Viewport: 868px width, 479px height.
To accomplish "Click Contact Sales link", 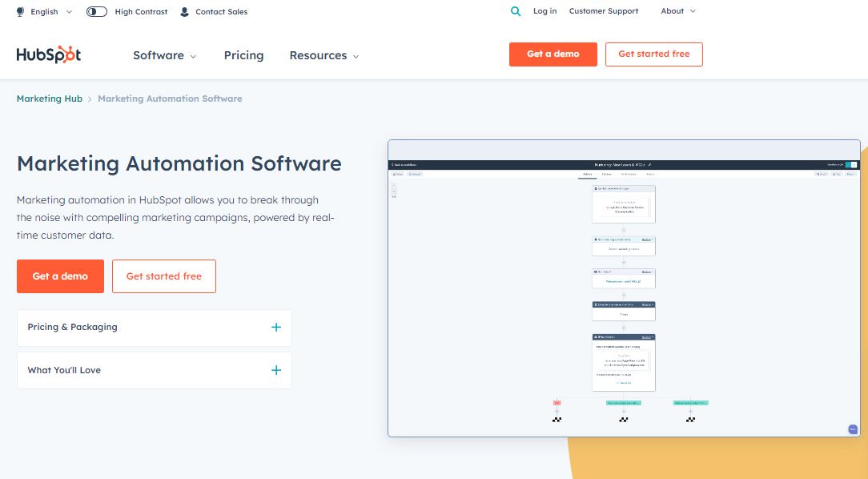I will click(x=222, y=12).
